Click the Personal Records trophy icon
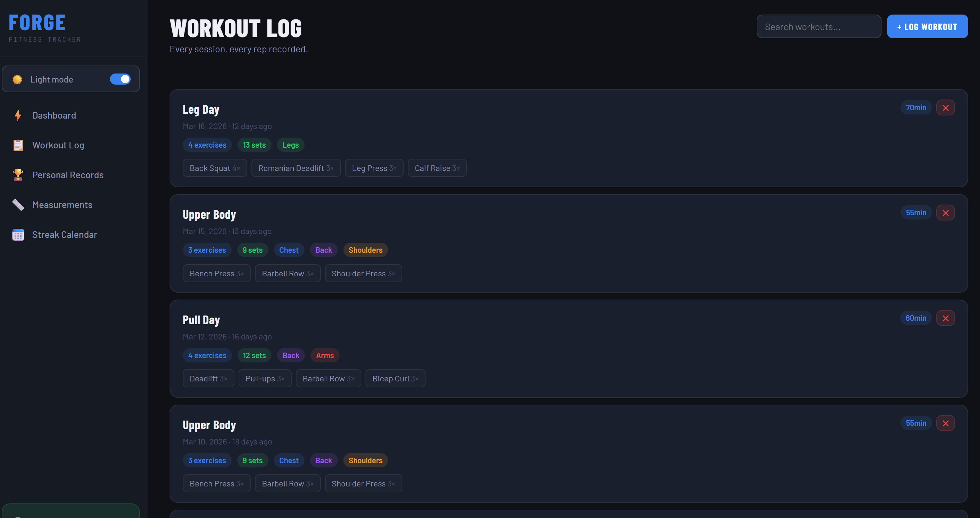Image resolution: width=980 pixels, height=518 pixels. tap(17, 174)
